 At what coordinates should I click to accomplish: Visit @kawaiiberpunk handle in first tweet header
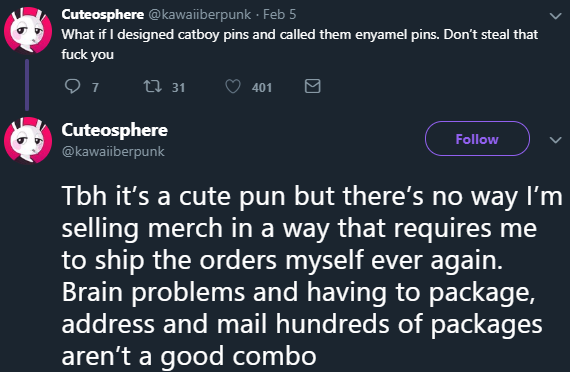point(200,15)
